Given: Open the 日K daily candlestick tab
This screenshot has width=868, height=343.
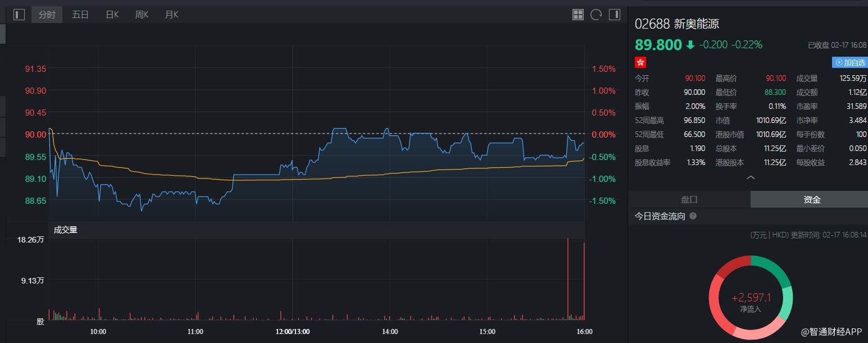Looking at the screenshot, I should point(112,15).
